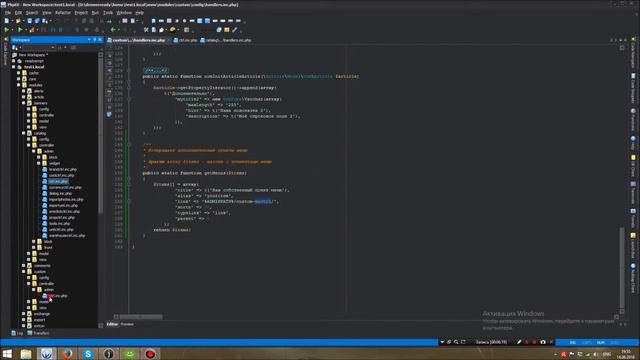Select test1.local project node
This screenshot has width=640, height=360.
coord(34,67)
